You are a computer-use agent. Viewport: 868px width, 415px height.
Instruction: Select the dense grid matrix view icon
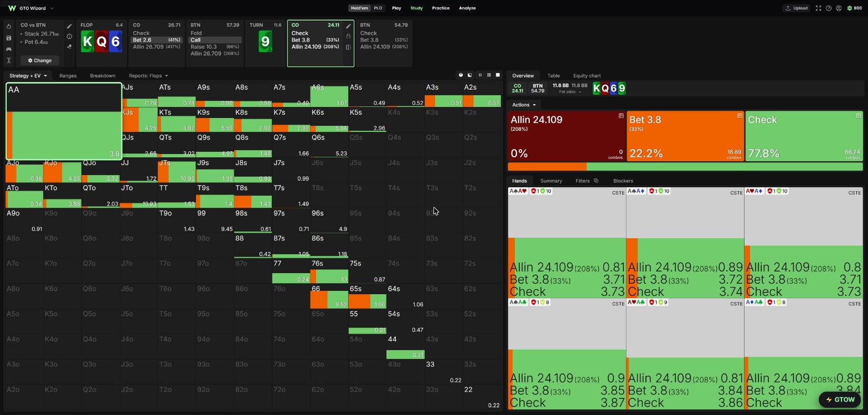[x=489, y=75]
